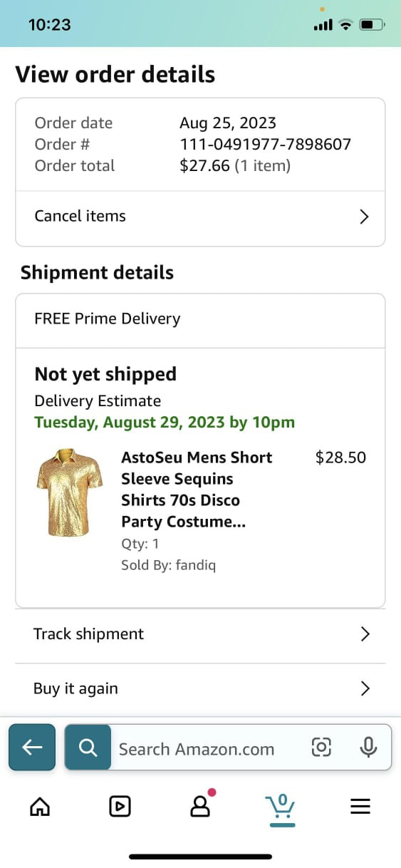Tap the magnifying glass search icon
This screenshot has height=868, width=401.
(88, 747)
